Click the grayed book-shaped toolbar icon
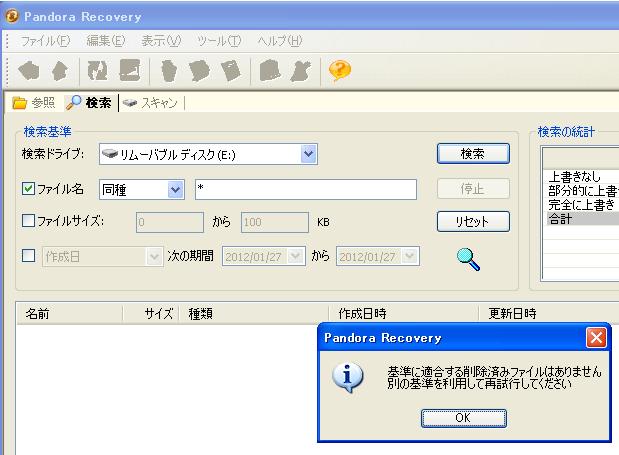The image size is (619, 455). (270, 70)
